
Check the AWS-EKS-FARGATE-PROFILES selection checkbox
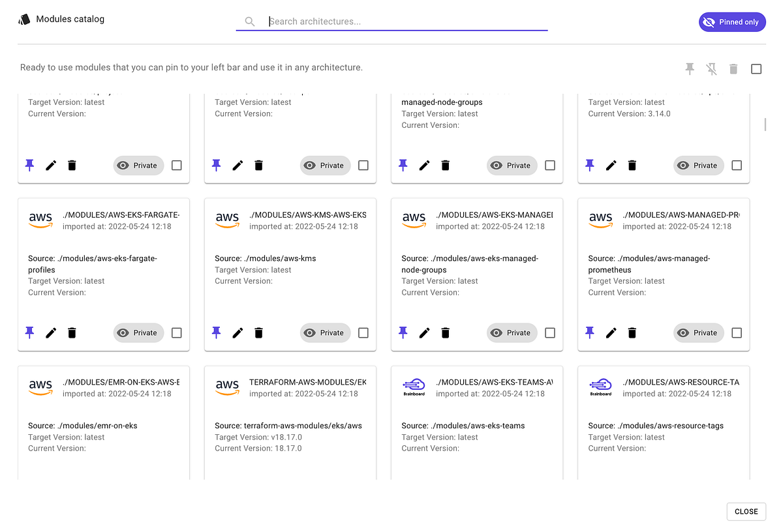pos(176,332)
